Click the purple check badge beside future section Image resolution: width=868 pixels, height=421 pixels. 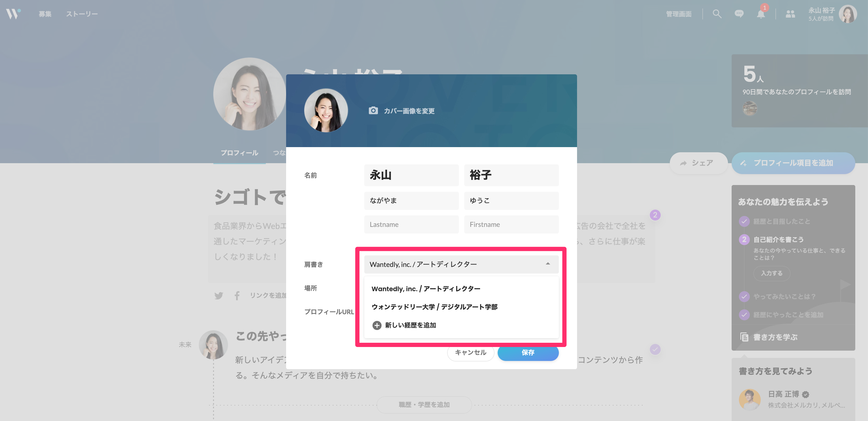pos(655,349)
